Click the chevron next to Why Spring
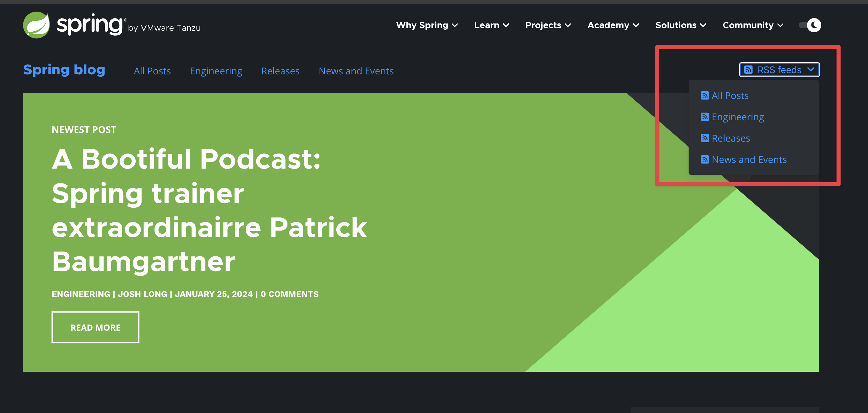The height and width of the screenshot is (413, 868). 454,25
